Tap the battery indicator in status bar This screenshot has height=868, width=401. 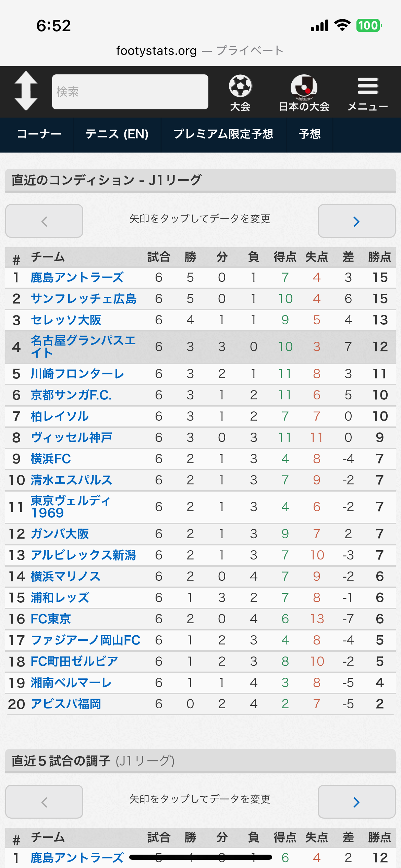(x=369, y=25)
